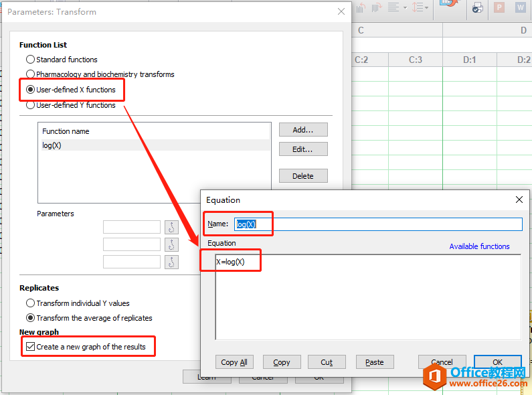This screenshot has width=532, height=395.
Task: Select sub-column C:3 header
Action: [x=416, y=60]
